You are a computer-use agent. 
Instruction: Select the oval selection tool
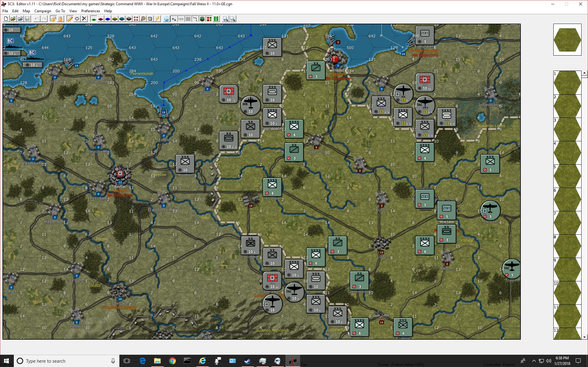coord(77,19)
